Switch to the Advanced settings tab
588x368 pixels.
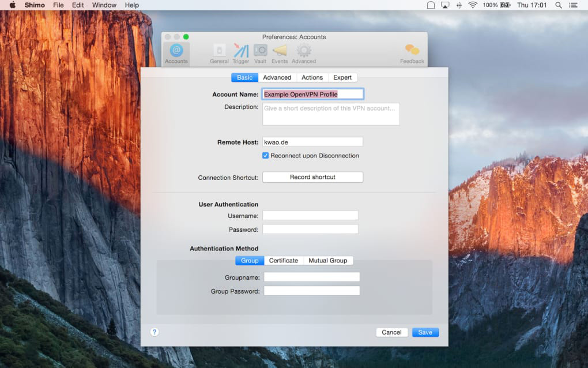[277, 77]
